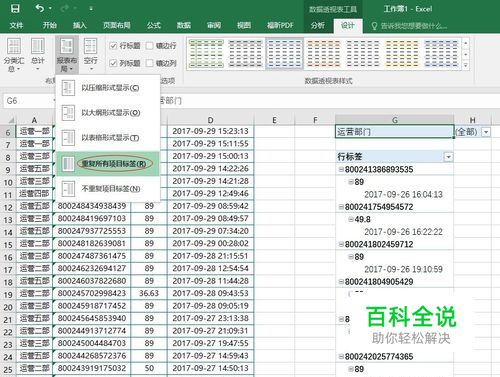Open the 行标签 row labels filter dropdown
Image resolution: width=500 pixels, height=377 pixels.
click(449, 157)
